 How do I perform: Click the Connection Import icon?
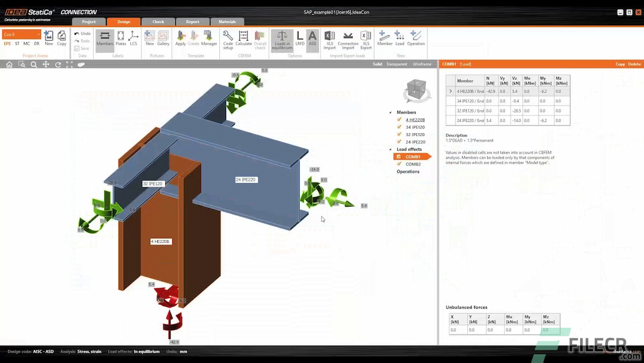(x=348, y=39)
